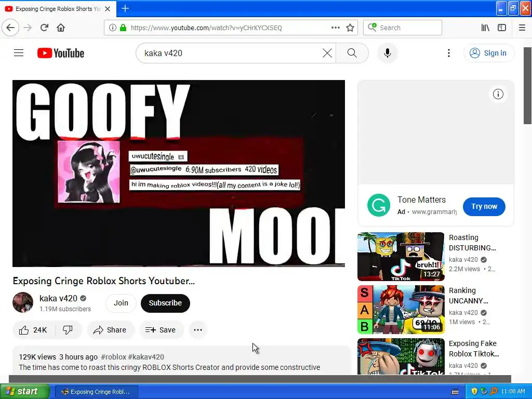Go back using browser Back arrow
The height and width of the screenshot is (399, 532).
coord(10,28)
